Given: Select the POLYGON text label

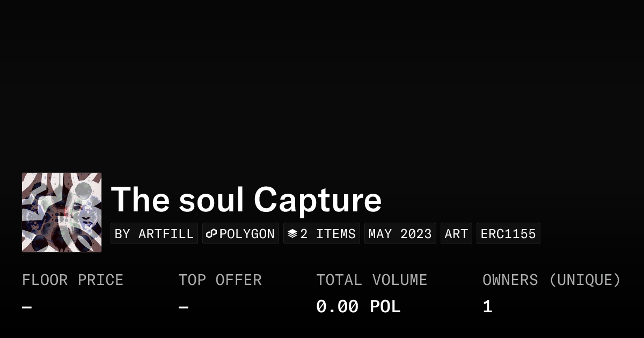Looking at the screenshot, I should click(247, 234).
